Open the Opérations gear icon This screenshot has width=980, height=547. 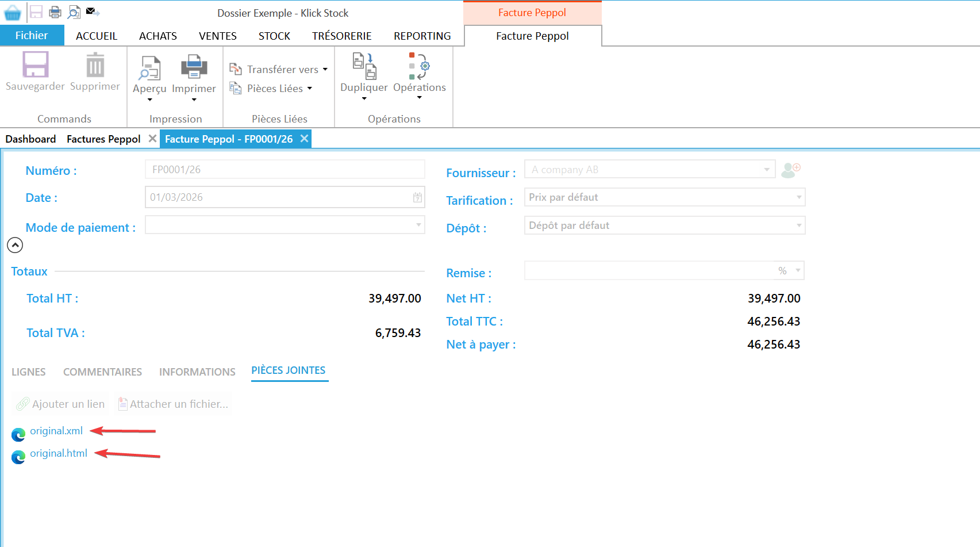(x=421, y=68)
